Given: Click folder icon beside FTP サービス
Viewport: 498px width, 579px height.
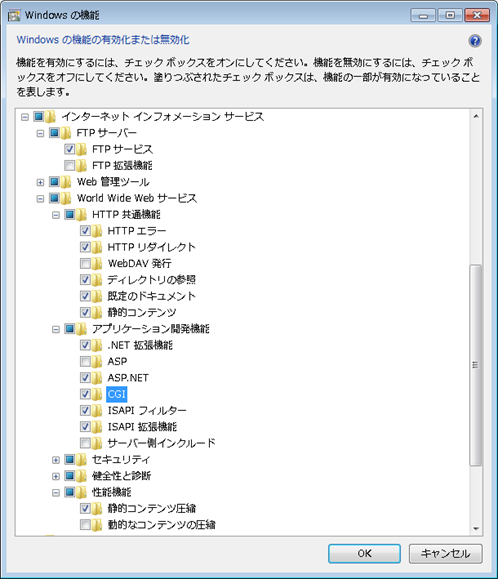Looking at the screenshot, I should point(81,149).
